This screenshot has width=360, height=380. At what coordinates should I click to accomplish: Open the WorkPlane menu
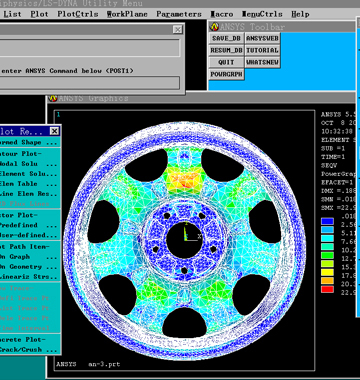[x=127, y=14]
